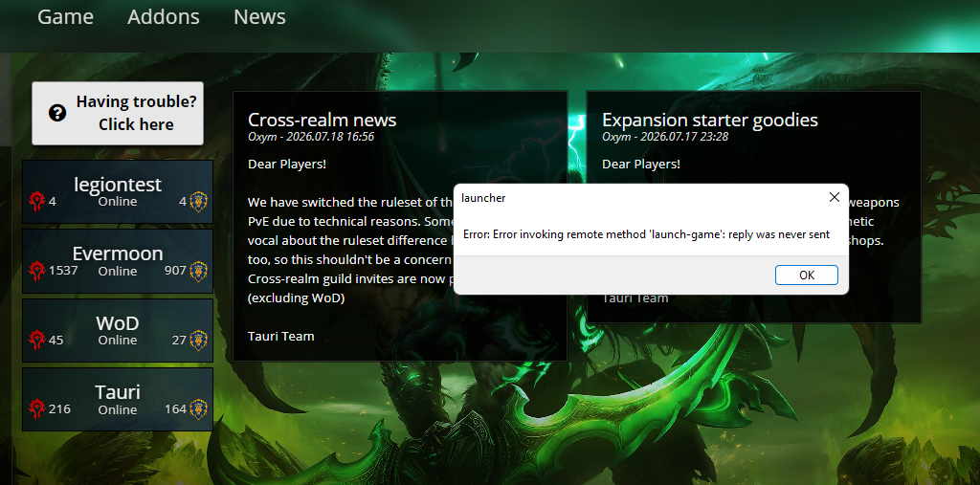Click Online status under WoD
This screenshot has width=980, height=485.
(x=118, y=341)
